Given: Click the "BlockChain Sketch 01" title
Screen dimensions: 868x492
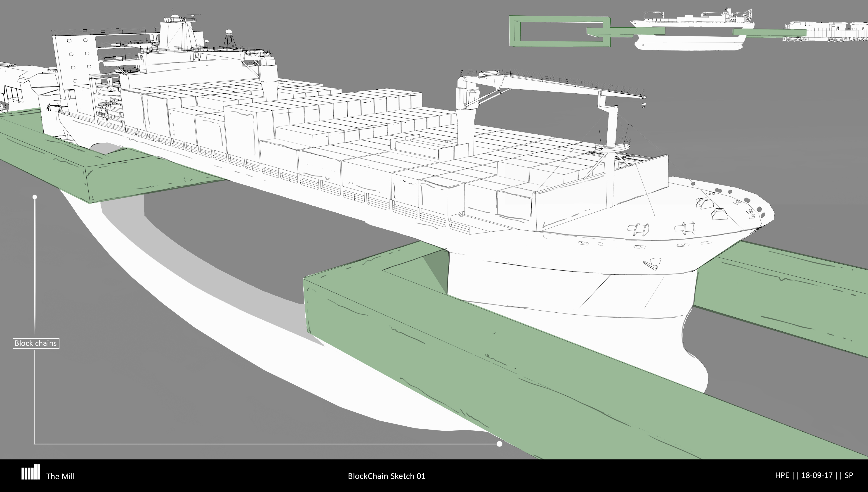Looking at the screenshot, I should (387, 476).
